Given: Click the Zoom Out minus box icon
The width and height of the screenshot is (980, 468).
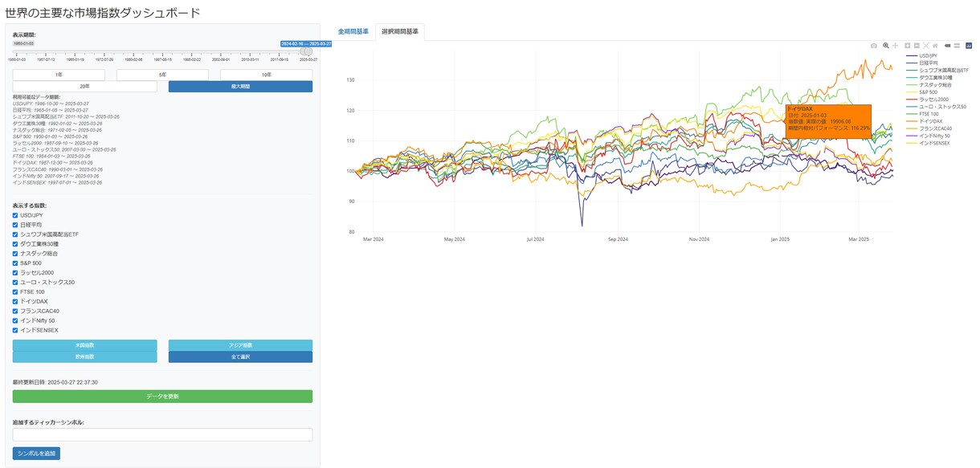Looking at the screenshot, I should coord(917,46).
